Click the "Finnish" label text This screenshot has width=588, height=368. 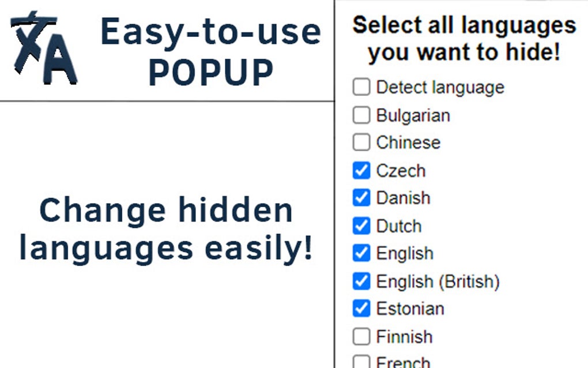pos(404,336)
